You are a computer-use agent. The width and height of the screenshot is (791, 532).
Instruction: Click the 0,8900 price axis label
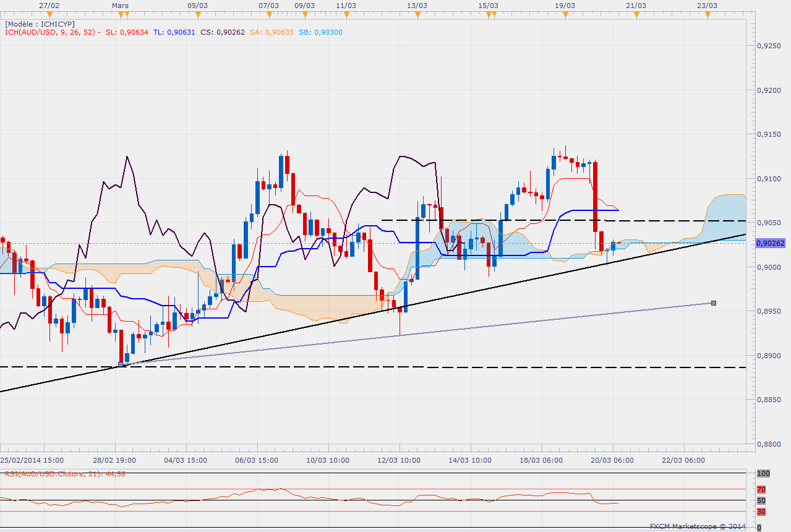(770, 356)
